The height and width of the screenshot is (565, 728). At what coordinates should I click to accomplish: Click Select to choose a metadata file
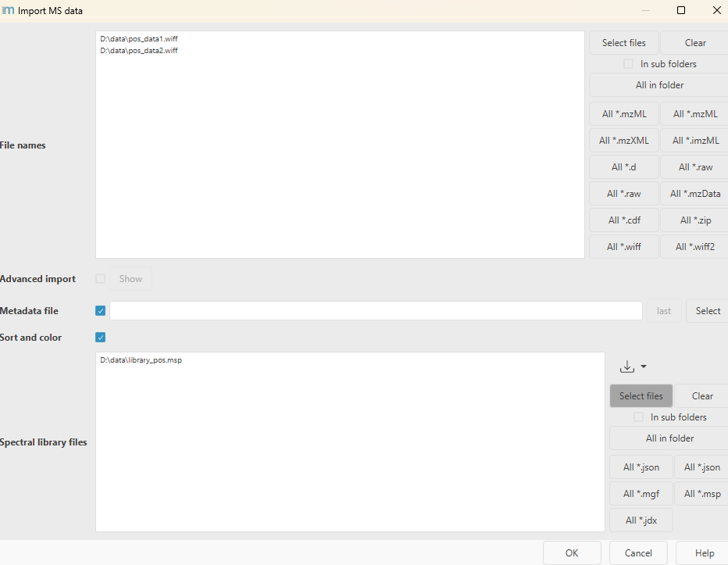[708, 311]
